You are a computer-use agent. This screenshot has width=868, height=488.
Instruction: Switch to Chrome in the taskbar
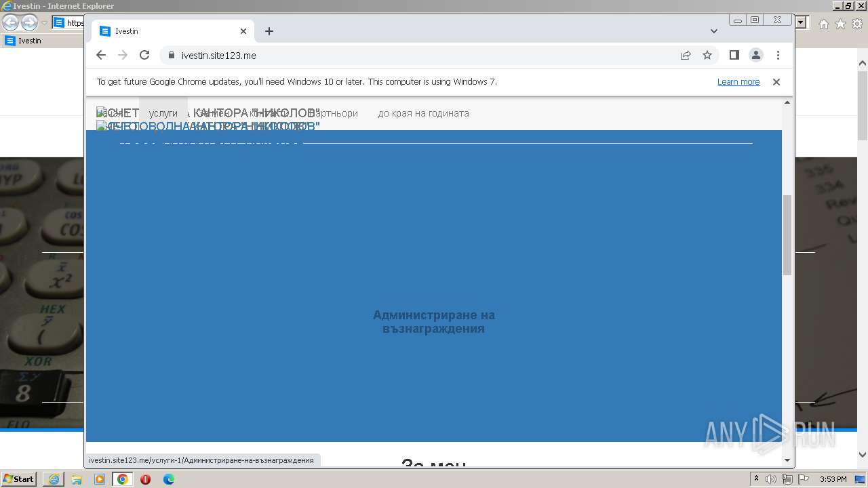(x=123, y=479)
